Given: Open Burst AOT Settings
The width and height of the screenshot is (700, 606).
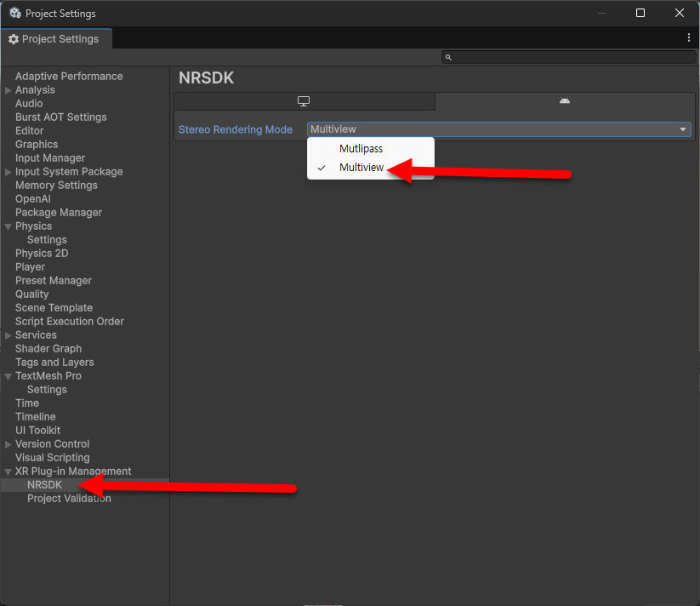Looking at the screenshot, I should click(60, 117).
